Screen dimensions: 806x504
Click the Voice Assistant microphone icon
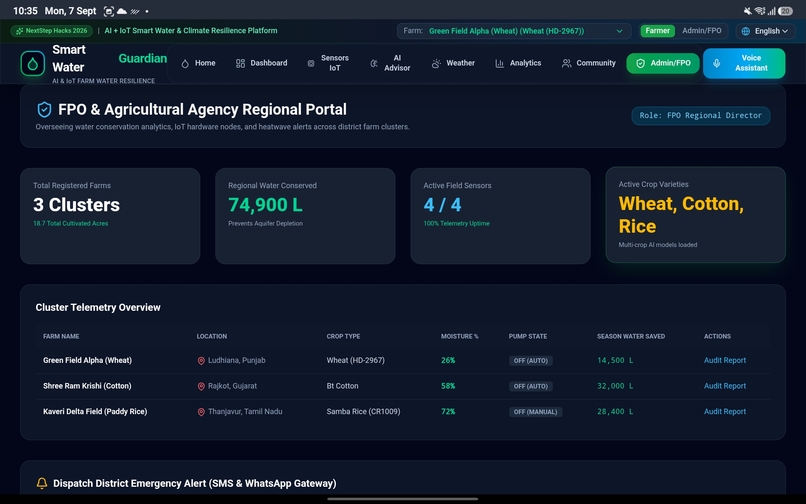point(717,63)
